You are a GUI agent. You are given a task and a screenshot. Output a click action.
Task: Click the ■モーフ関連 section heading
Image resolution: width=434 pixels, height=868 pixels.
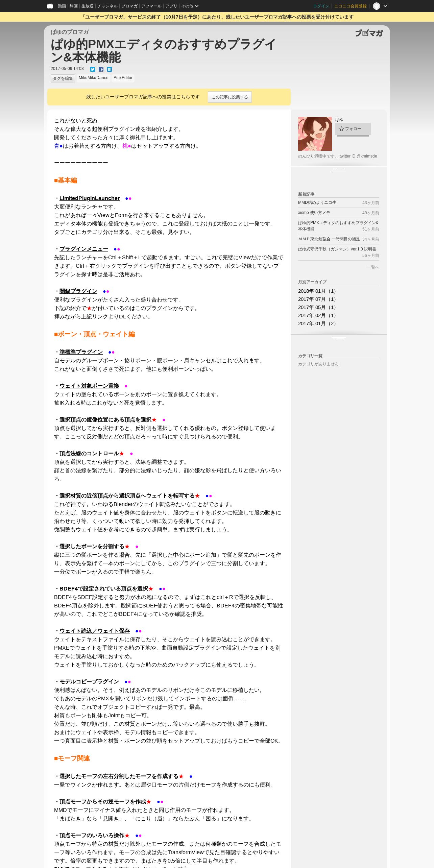click(72, 758)
